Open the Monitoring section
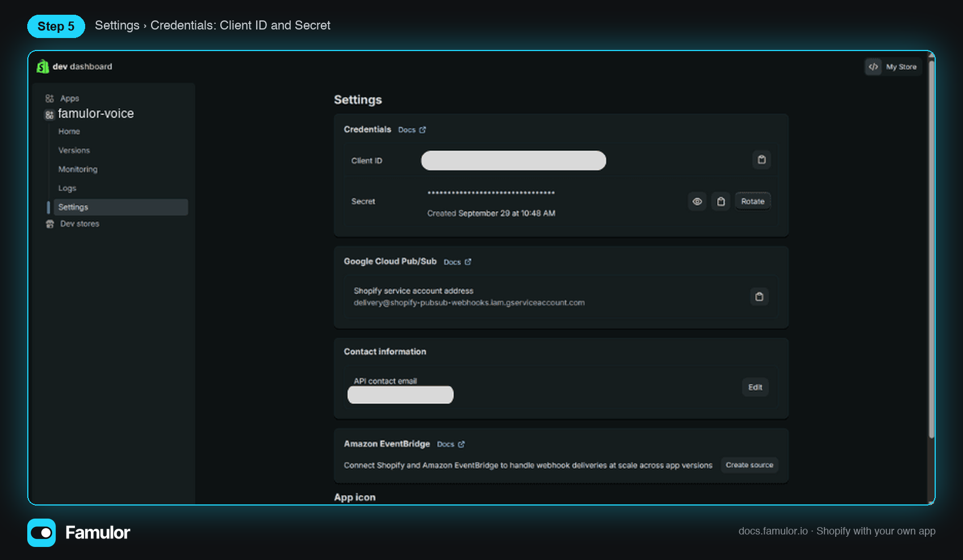The image size is (963, 560). 78,169
